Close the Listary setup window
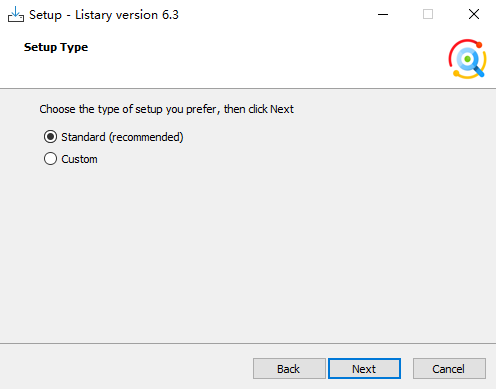This screenshot has width=496, height=389. pos(474,14)
